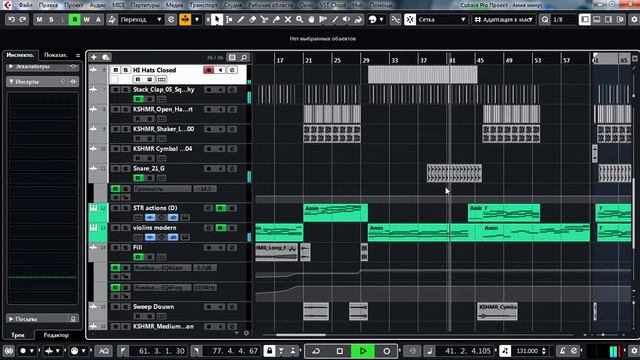This screenshot has height=360, width=640.
Task: Switch to the Инспектор tab
Action: pos(20,55)
